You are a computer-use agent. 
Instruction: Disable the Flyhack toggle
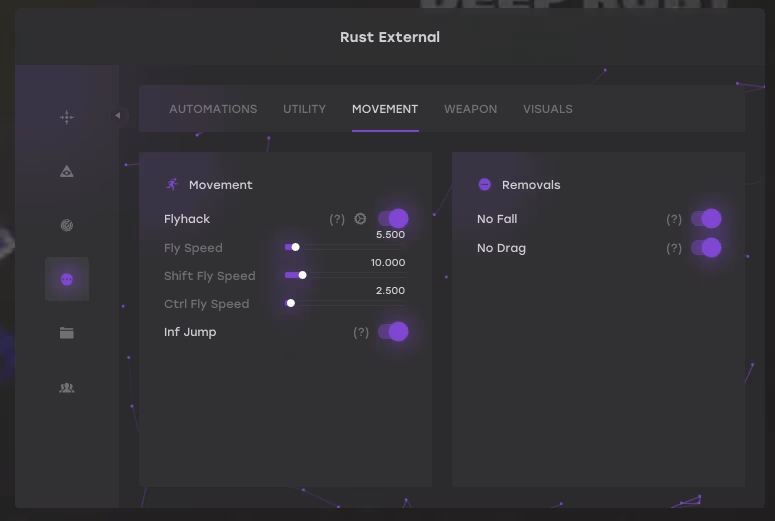pos(393,219)
